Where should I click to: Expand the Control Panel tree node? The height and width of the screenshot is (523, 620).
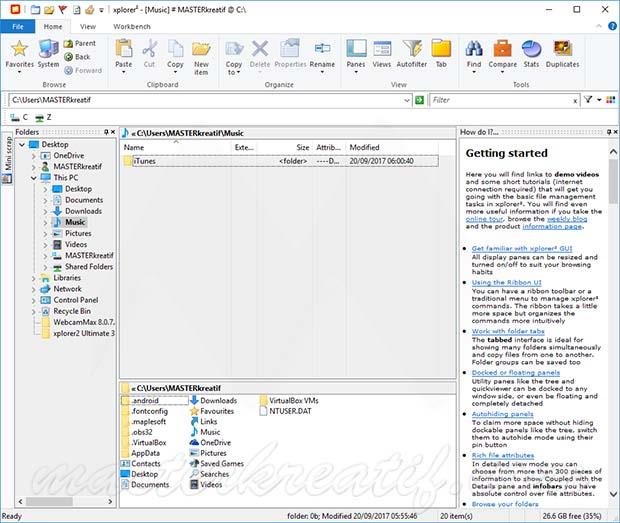click(34, 300)
